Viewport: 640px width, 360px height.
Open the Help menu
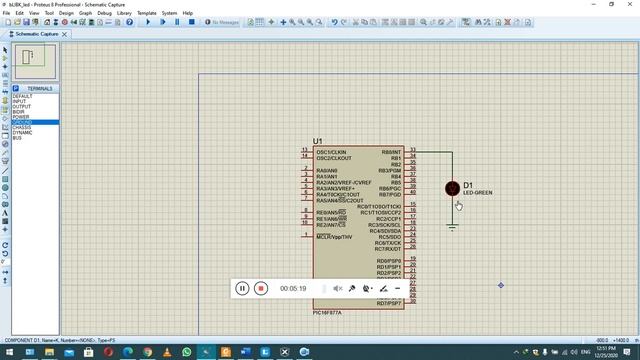tap(187, 13)
